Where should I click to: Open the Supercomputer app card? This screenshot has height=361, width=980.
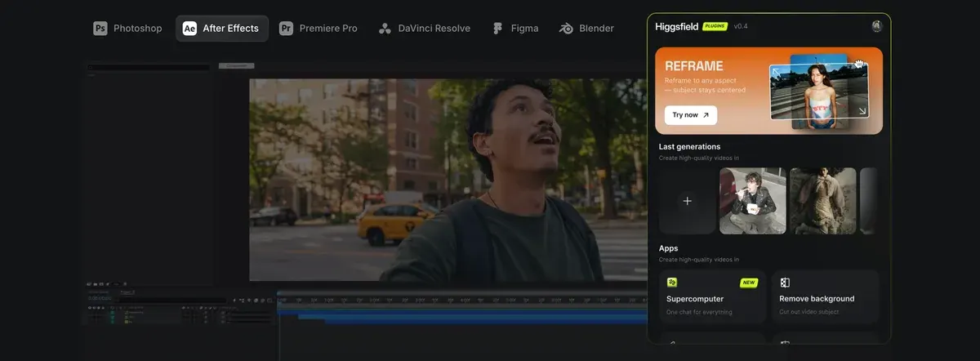tap(712, 296)
